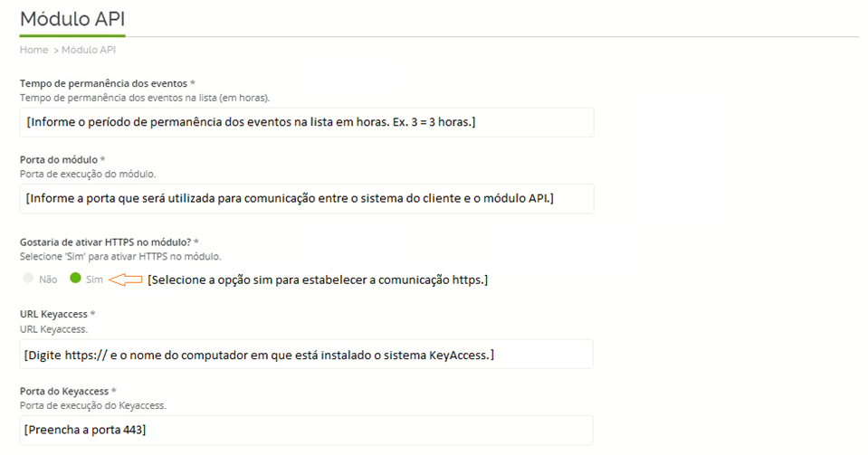
Task: Focus the URL Keyaccess input box
Action: 307,355
